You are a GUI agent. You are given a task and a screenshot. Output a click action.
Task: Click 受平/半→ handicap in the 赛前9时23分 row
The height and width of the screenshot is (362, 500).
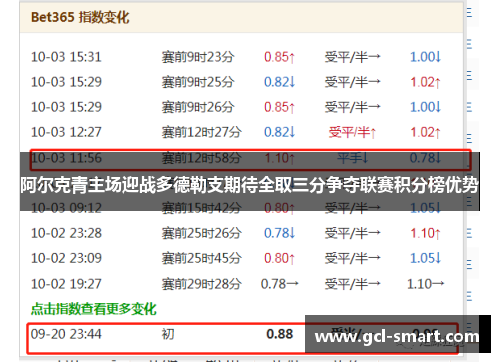pos(352,57)
